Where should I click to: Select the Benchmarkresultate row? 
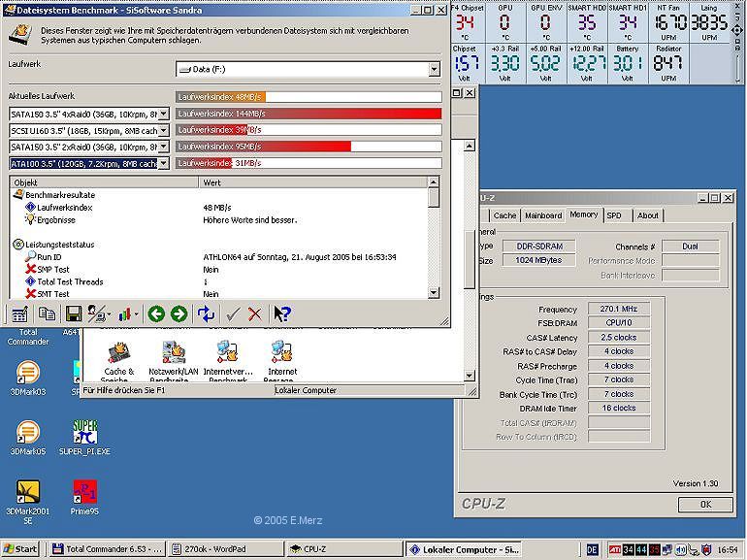(218, 195)
